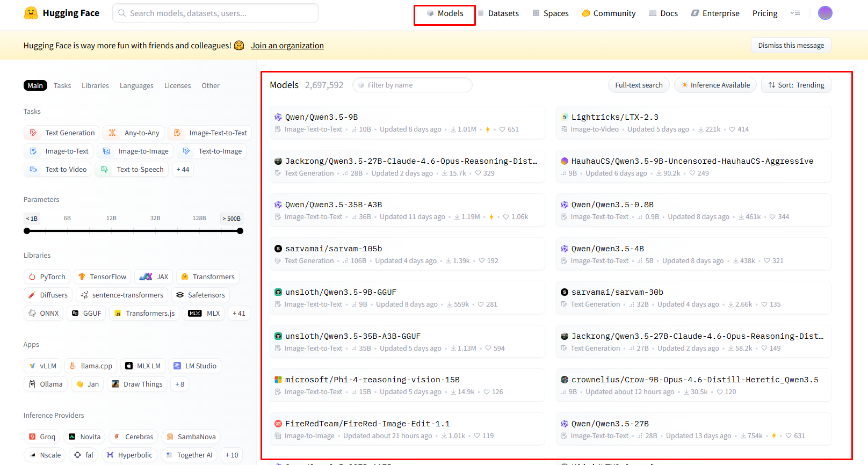Filter by Image-to-Text task
Viewport: 868px width, 465px height.
pos(59,151)
